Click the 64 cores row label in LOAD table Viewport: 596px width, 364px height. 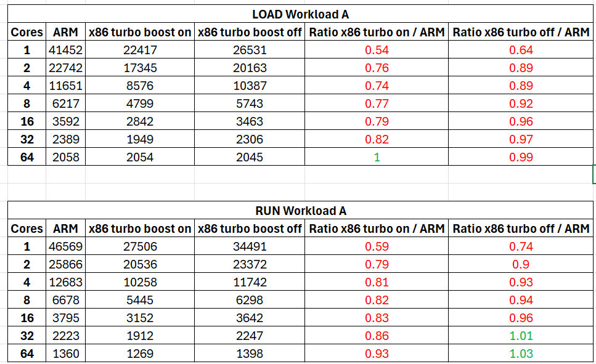(x=27, y=157)
